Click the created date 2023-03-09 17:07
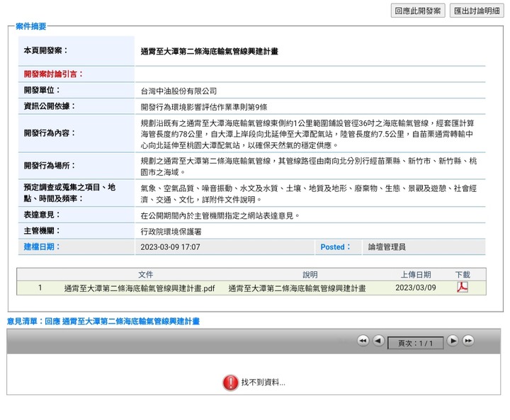 170,247
